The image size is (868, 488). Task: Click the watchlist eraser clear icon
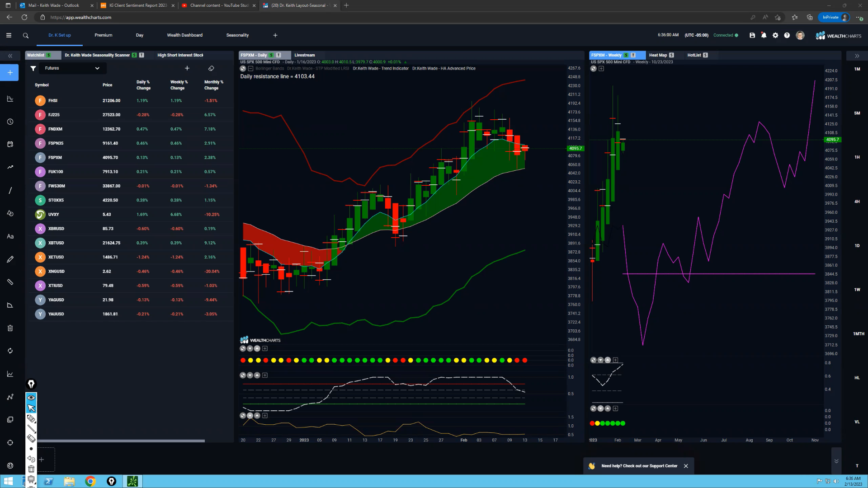tap(211, 68)
